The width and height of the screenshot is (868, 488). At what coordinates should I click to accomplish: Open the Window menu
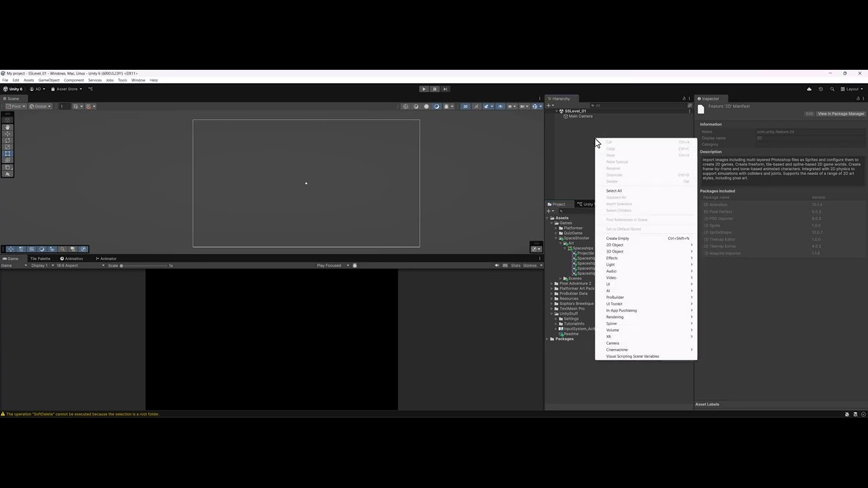(138, 80)
